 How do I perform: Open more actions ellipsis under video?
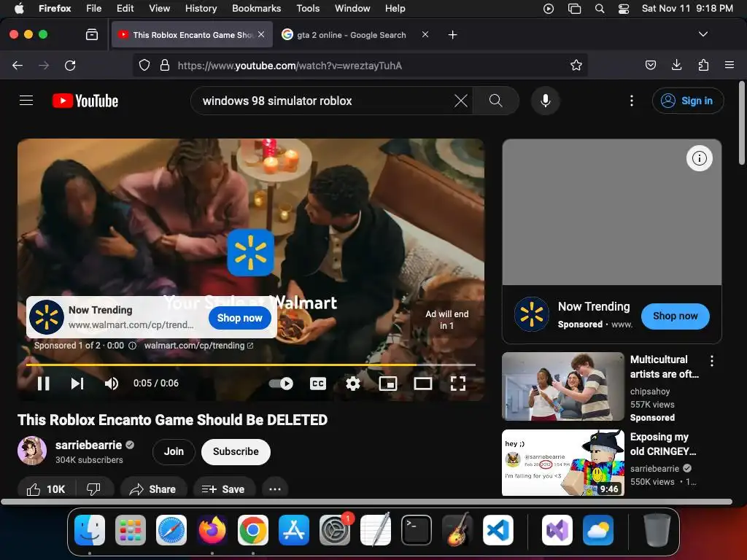point(275,489)
